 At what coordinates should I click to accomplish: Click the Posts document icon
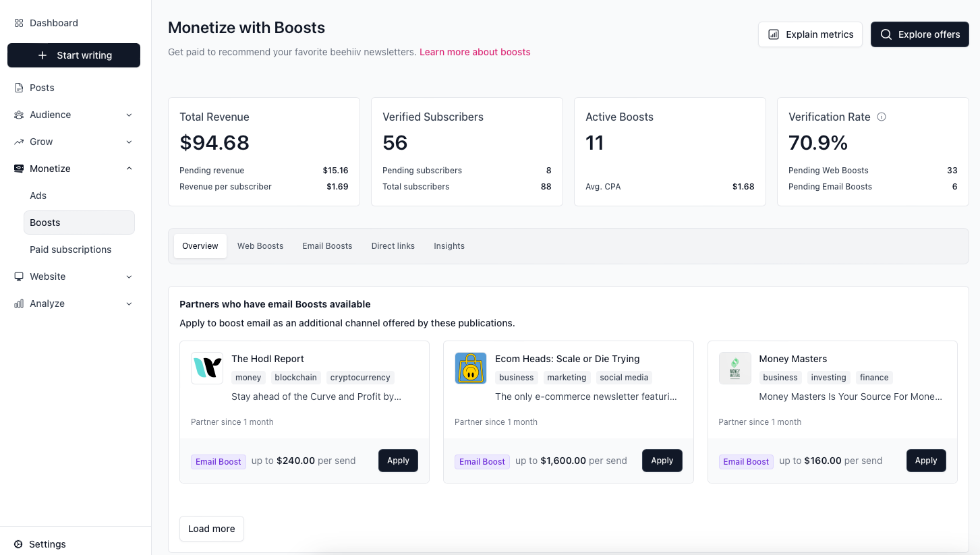click(x=19, y=88)
